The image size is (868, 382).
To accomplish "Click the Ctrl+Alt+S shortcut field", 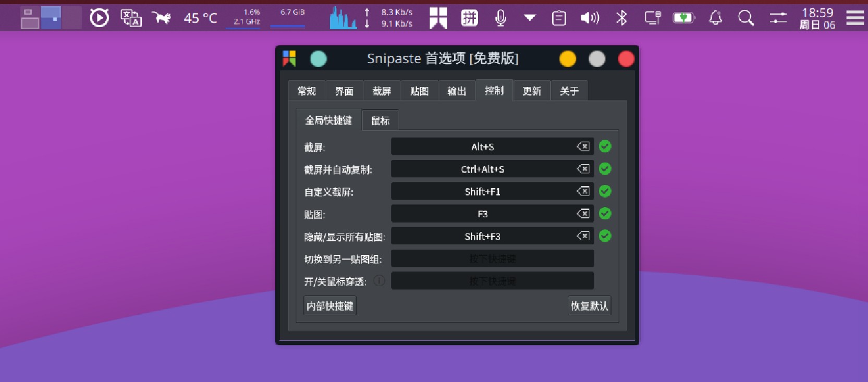I will [492, 169].
